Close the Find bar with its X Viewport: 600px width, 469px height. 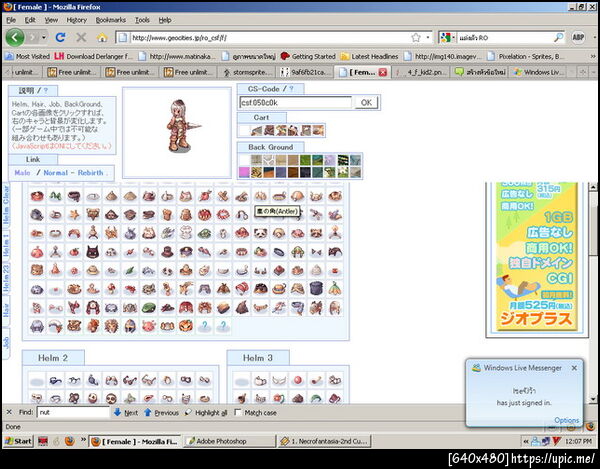[x=9, y=412]
